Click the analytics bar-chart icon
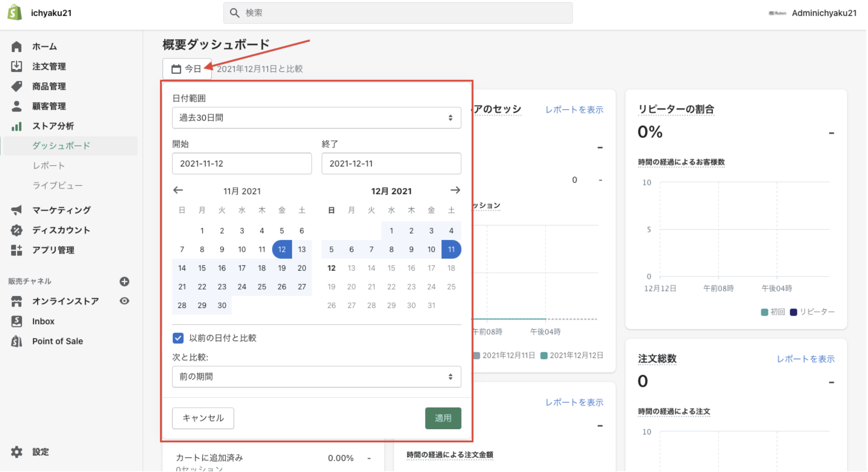 [16, 126]
